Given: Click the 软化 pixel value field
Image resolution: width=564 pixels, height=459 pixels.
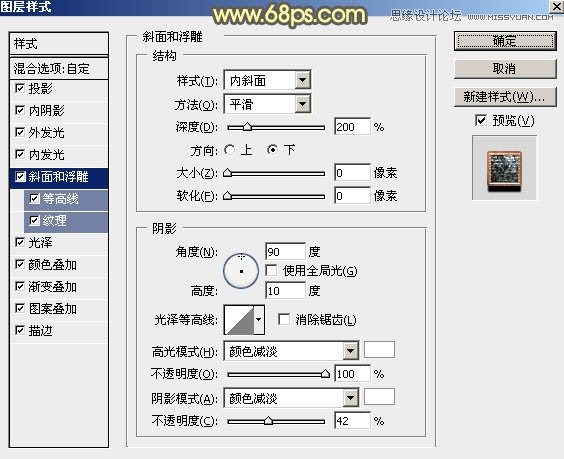Looking at the screenshot, I should (x=352, y=196).
